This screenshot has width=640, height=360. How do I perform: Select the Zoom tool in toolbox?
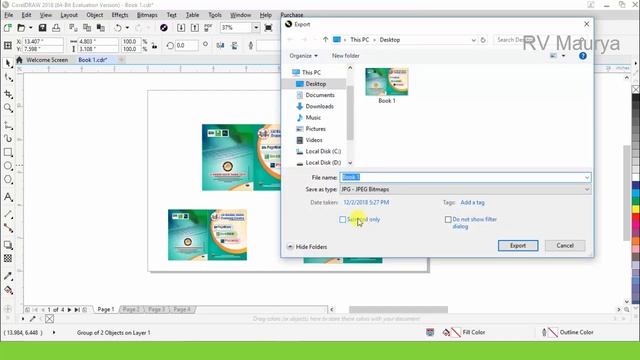pyautogui.click(x=8, y=108)
